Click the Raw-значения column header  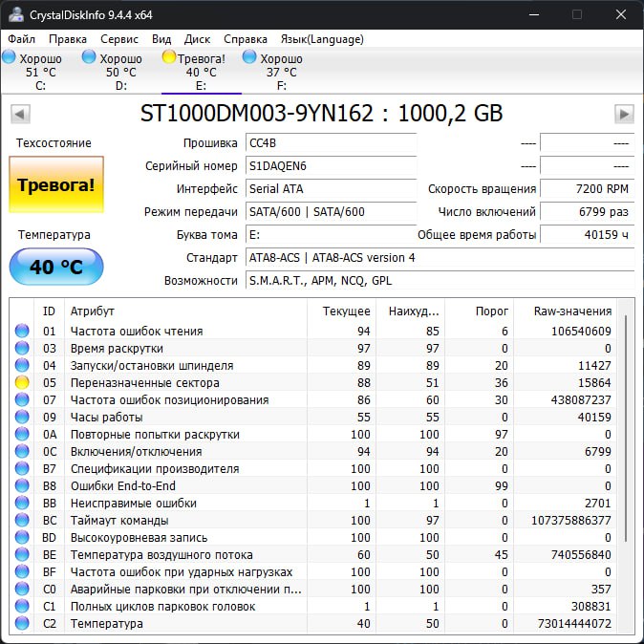(x=565, y=311)
